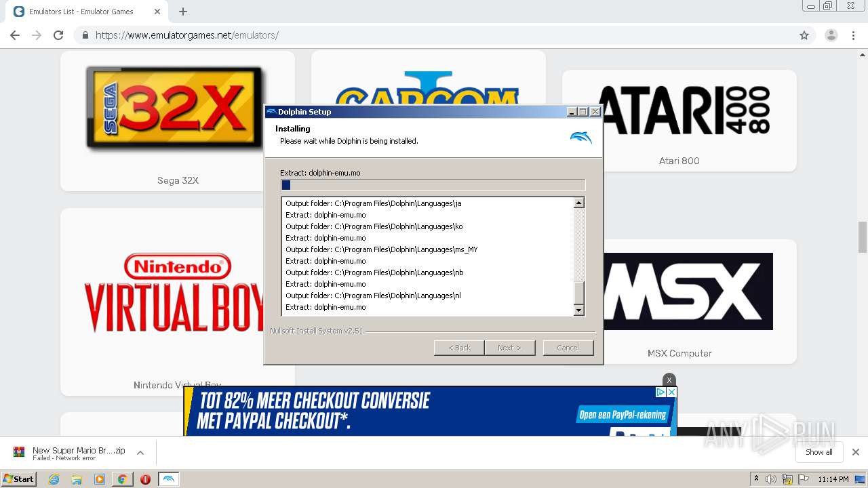Click the padlock site info icon
This screenshot has height=488, width=868.
[85, 35]
